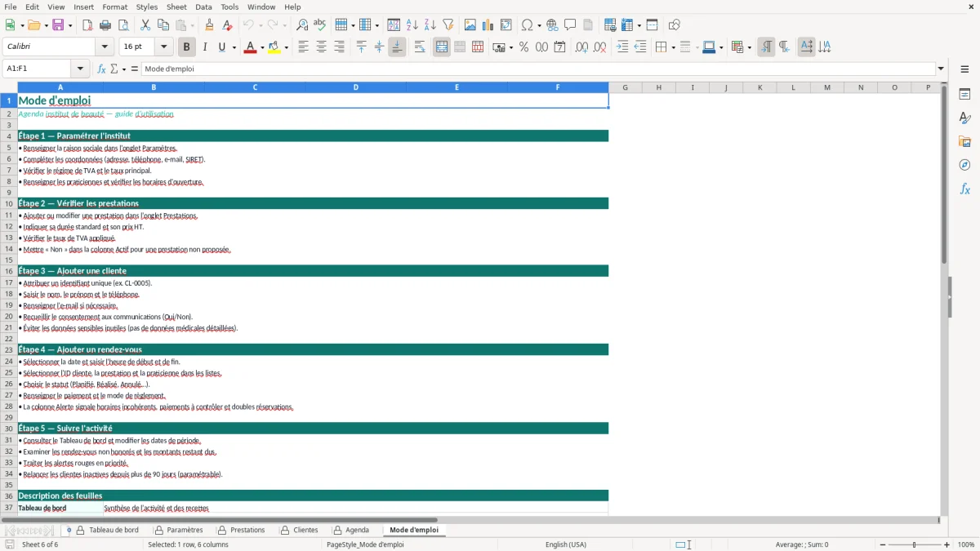Insert Special Character omega icon
This screenshot has height=551, width=980.
click(527, 25)
